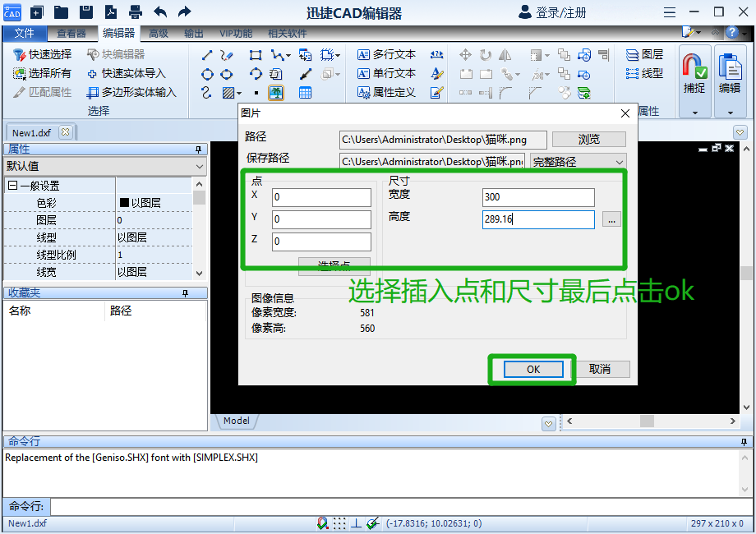756x534 pixels.
Task: Redo the last action
Action: 185,12
